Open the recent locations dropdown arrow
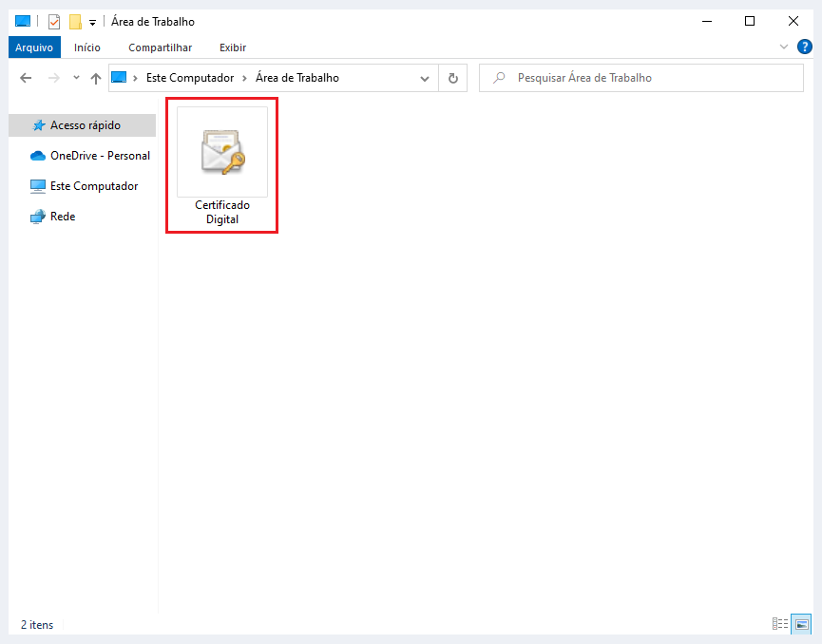 click(x=76, y=78)
